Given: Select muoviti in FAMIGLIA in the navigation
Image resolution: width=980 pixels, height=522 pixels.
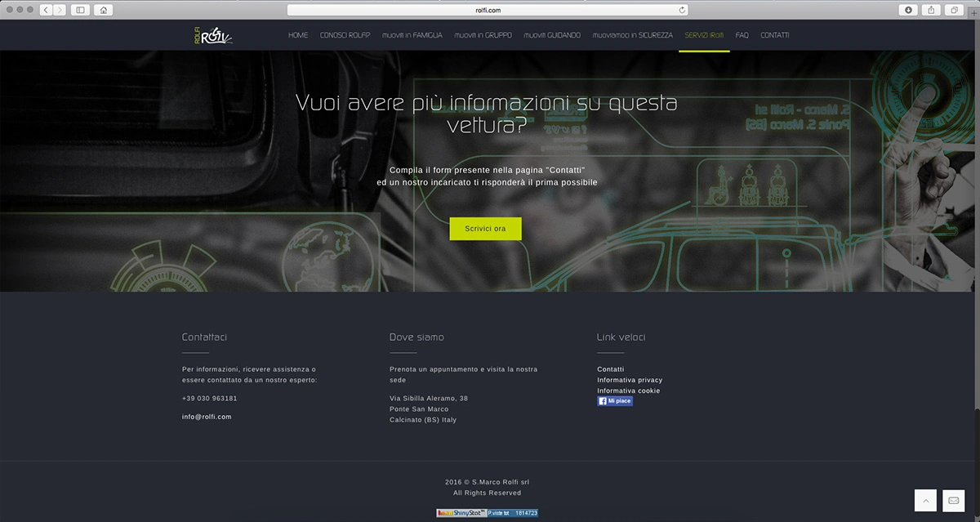Looking at the screenshot, I should coord(412,36).
